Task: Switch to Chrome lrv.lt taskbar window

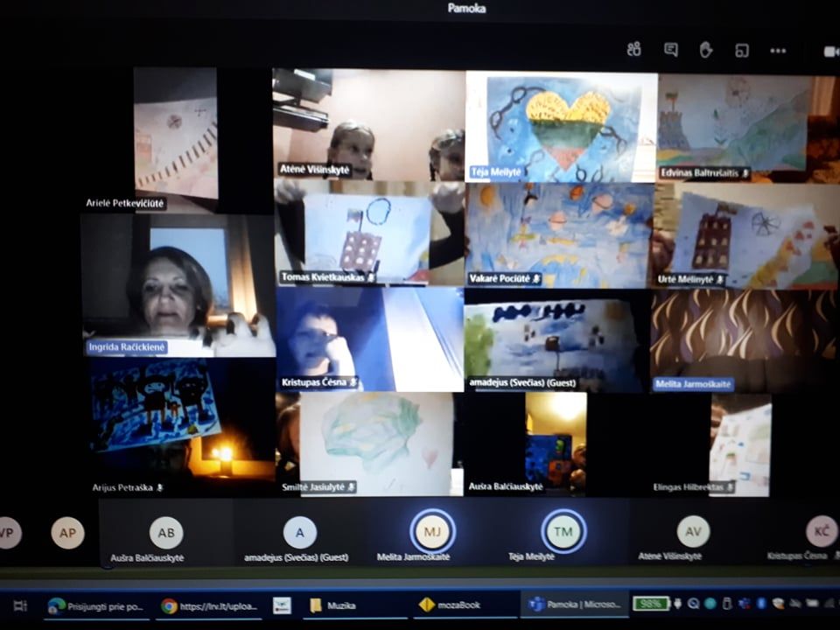Action: pos(208,605)
